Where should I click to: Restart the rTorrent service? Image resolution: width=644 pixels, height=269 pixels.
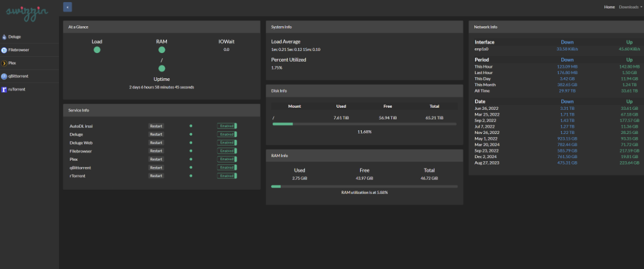click(156, 176)
